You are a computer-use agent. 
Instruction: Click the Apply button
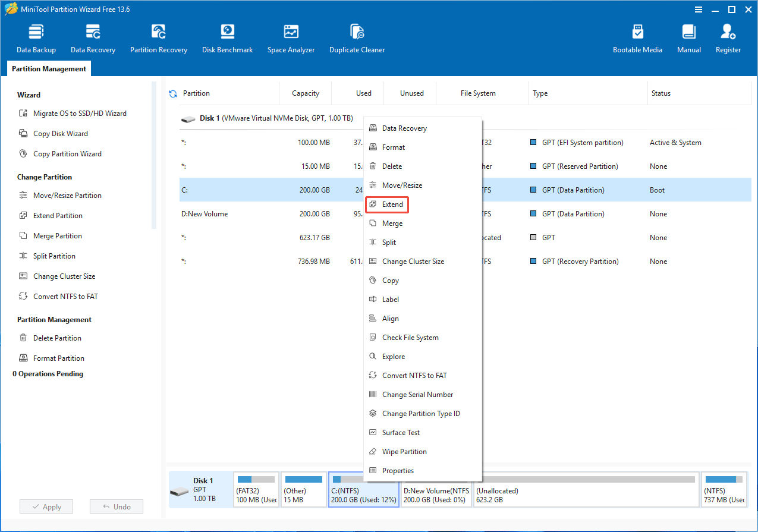[x=46, y=506]
